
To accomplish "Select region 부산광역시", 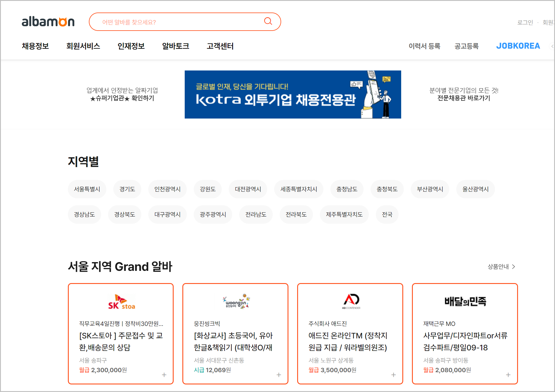I will [430, 189].
